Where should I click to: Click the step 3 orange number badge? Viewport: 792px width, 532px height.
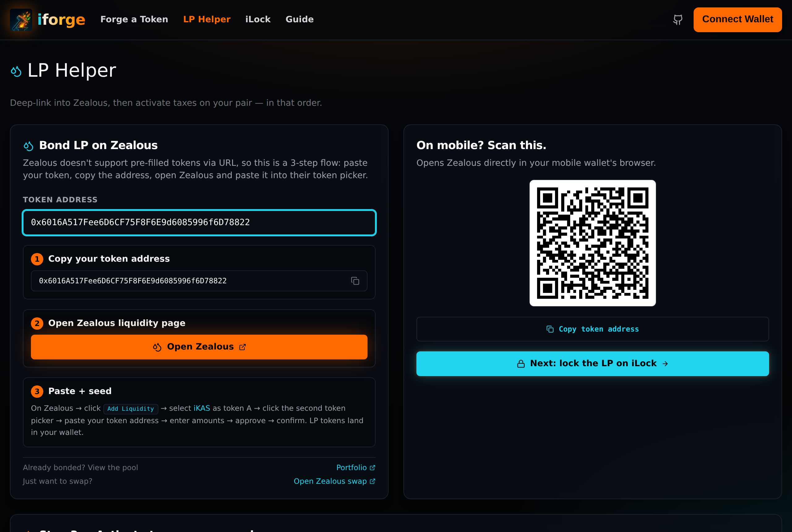[37, 392]
